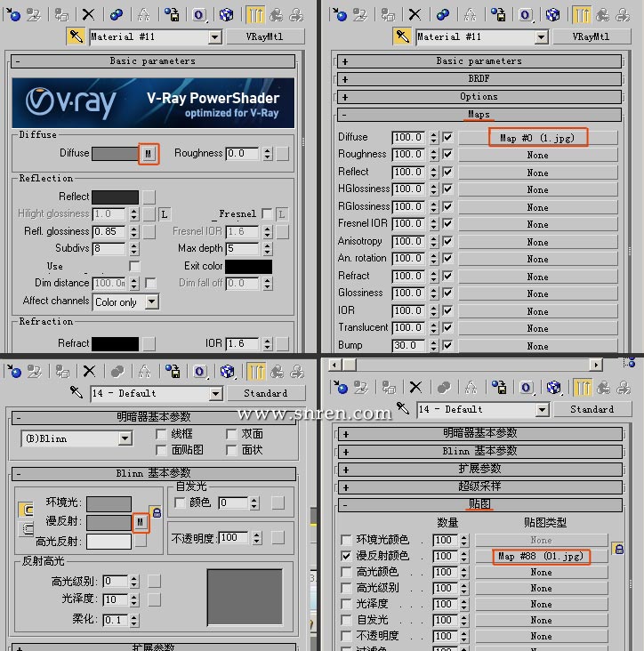
Task: Click Get Material icon in top-left VRayMtl panel
Action: coord(13,15)
